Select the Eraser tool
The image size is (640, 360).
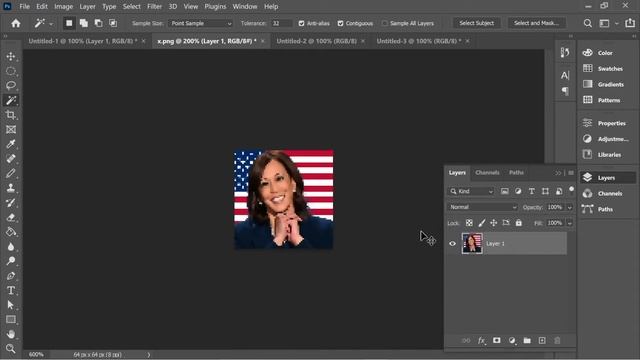[x=11, y=218]
